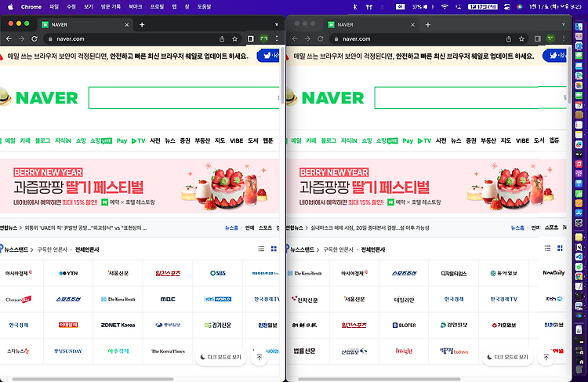Open ZDNET Korea logo in left window
The image size is (588, 382).
[118, 325]
